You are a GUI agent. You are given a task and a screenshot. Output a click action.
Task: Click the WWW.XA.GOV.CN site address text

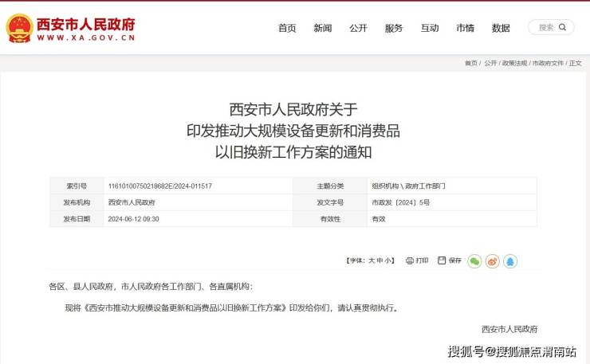[86, 37]
